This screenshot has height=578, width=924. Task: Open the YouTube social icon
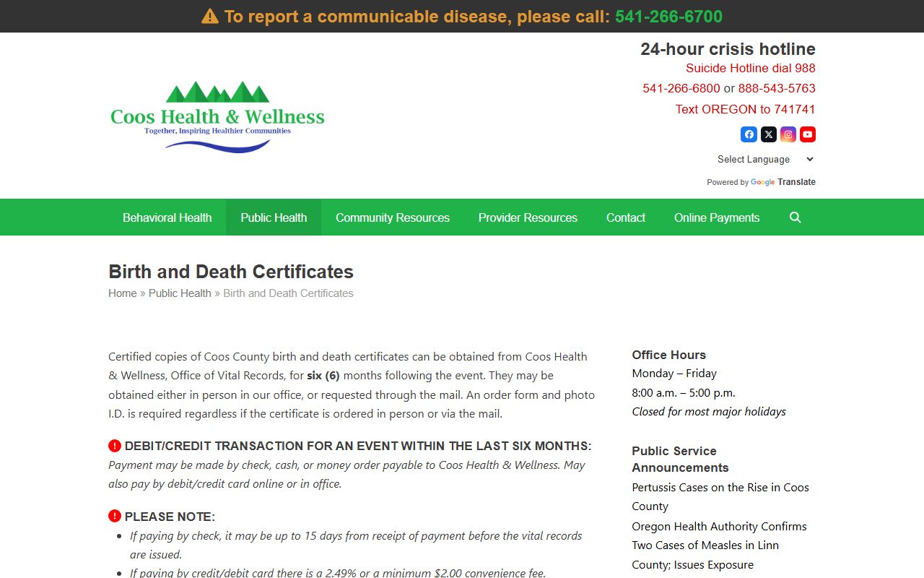pyautogui.click(x=808, y=134)
